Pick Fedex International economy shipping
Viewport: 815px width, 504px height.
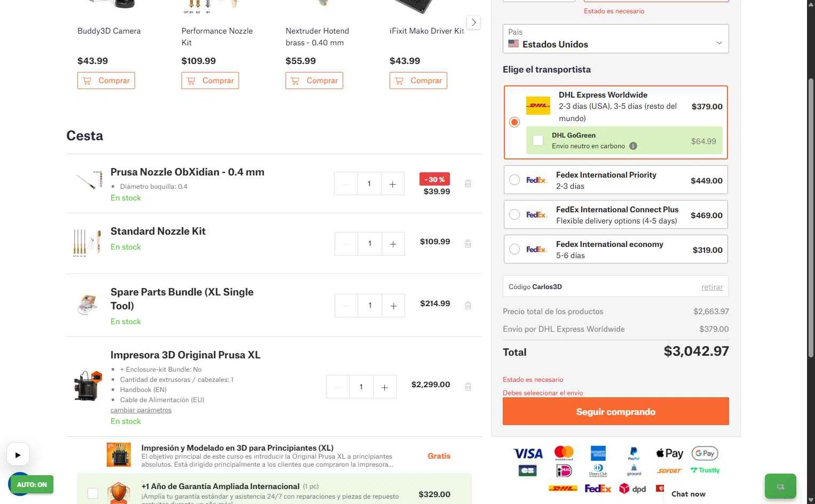coord(515,249)
